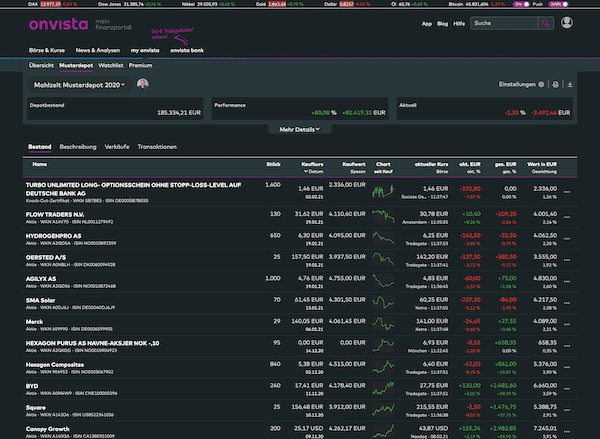Open the Canopy Growth stock page
The image size is (600, 439).
pyautogui.click(x=47, y=429)
